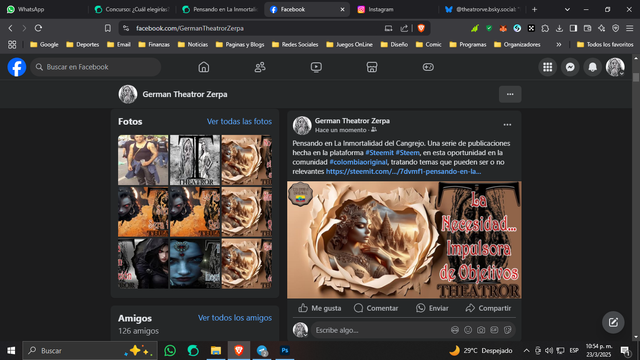Open the Finanzas bookmark folder
Image resolution: width=640 pixels, height=360 pixels.
click(x=154, y=44)
